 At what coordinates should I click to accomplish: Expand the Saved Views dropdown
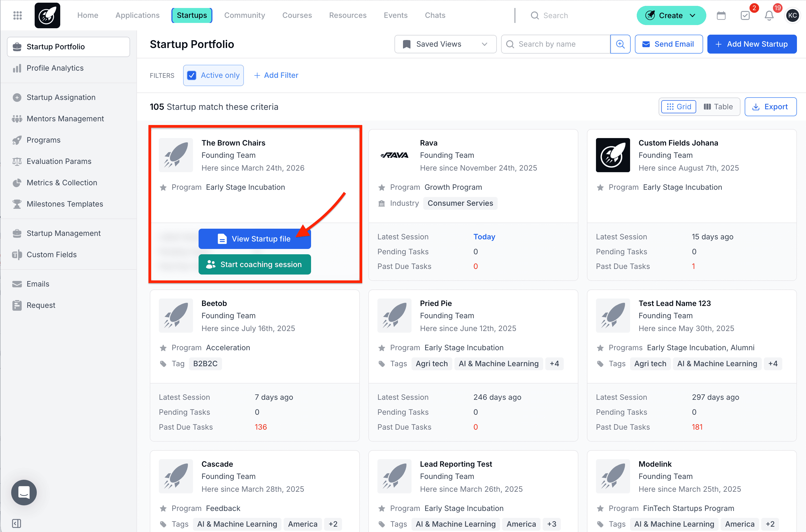(x=445, y=44)
